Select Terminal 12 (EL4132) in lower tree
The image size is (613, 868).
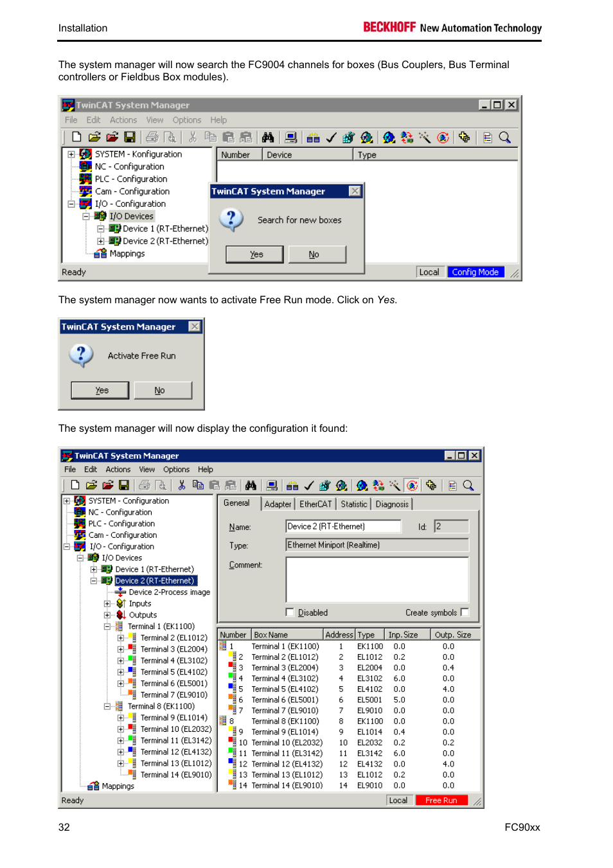(x=176, y=752)
